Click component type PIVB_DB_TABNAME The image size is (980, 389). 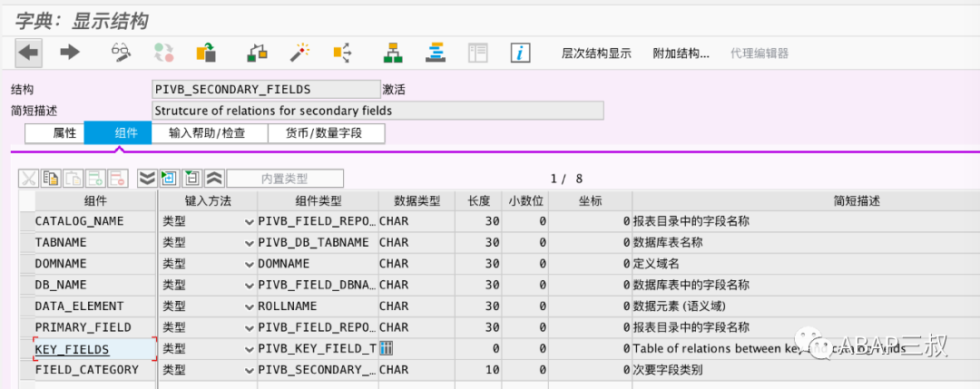click(x=318, y=243)
